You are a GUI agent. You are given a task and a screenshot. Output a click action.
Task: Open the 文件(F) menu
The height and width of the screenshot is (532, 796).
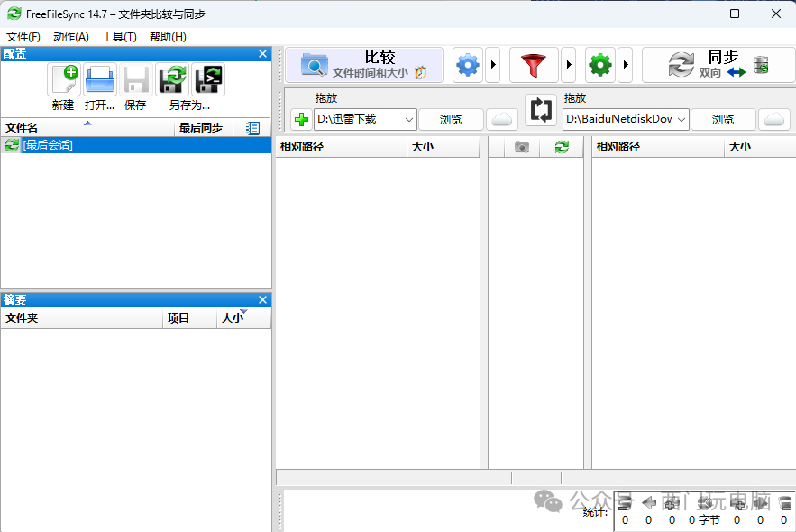point(23,37)
